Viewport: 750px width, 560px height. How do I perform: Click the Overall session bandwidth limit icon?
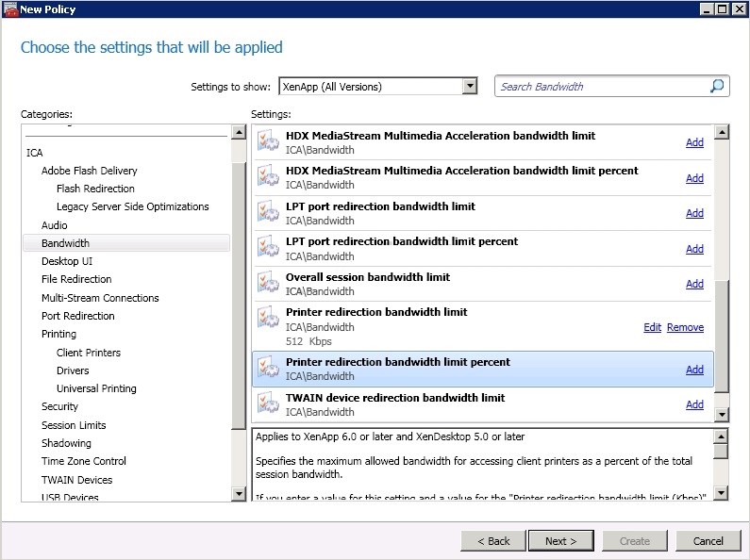268,283
